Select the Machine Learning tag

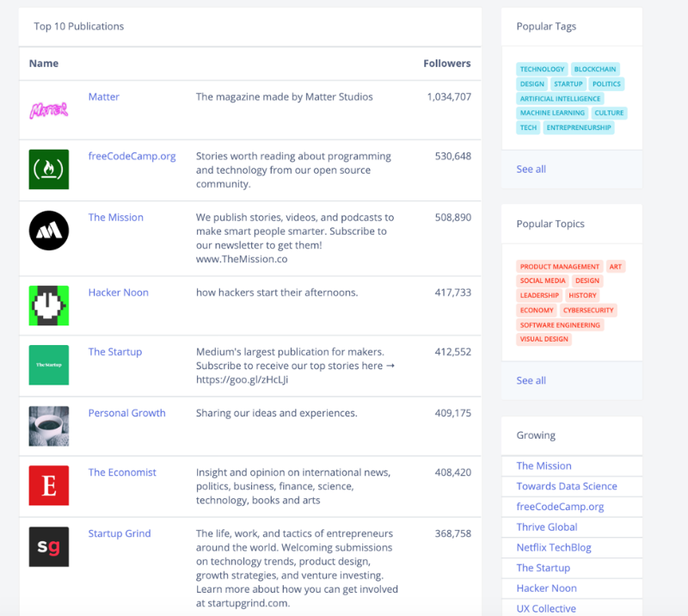tap(552, 114)
